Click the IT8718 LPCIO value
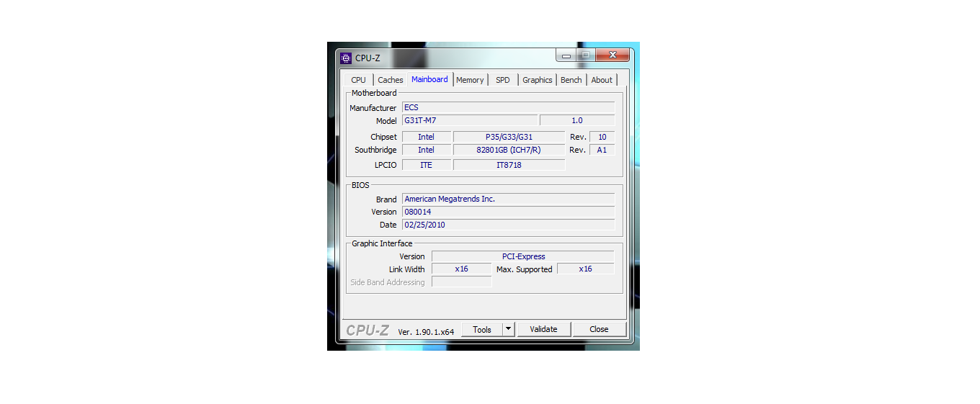Viewport: 980px width, 404px height. tap(509, 165)
